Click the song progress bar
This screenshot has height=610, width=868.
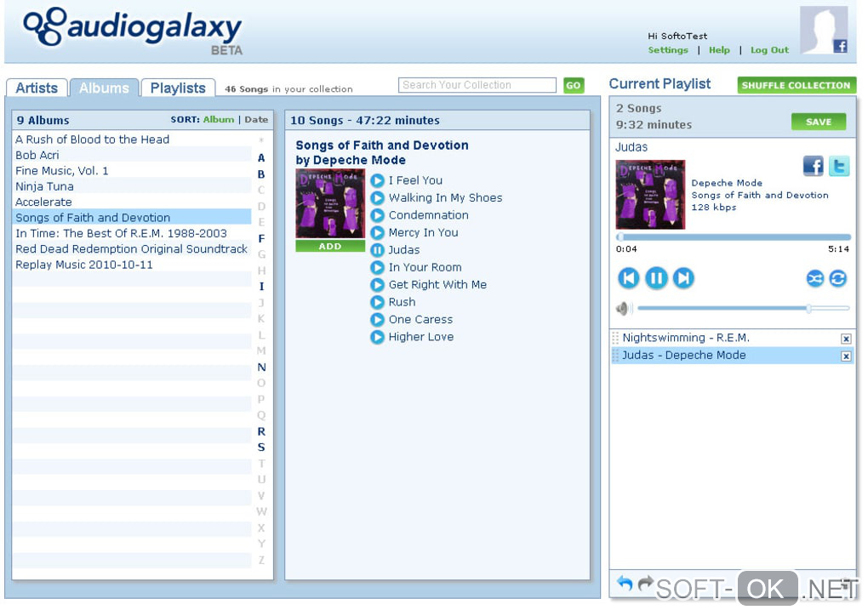pyautogui.click(x=734, y=237)
